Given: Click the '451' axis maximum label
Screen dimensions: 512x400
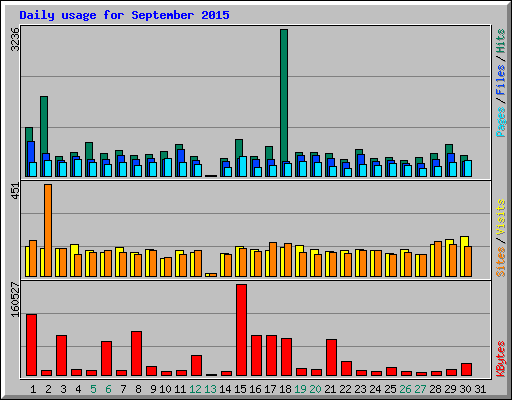Looking at the screenshot, I should (15, 191).
